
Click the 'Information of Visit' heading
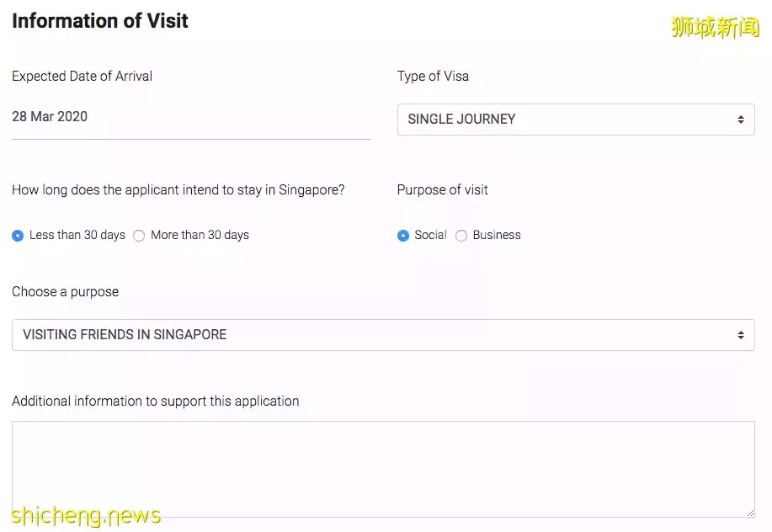tap(100, 21)
